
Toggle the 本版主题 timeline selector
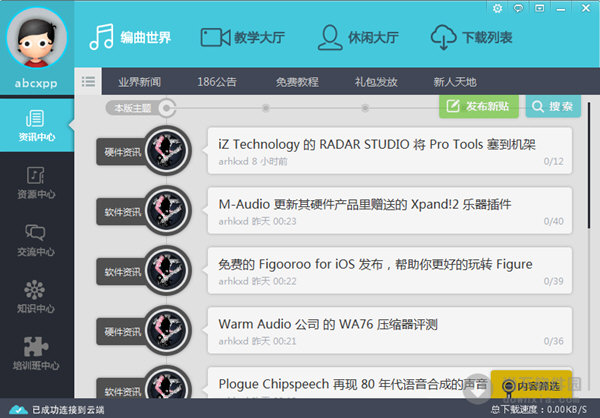[x=141, y=108]
